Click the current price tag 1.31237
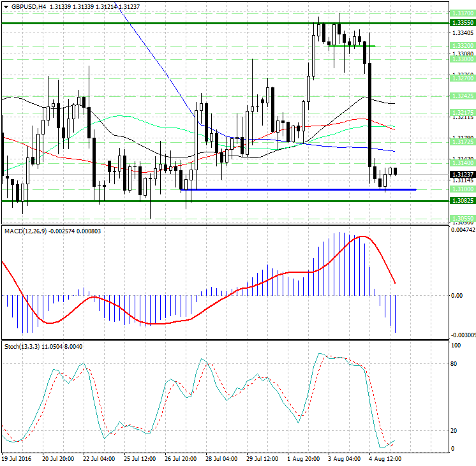 pos(461,174)
